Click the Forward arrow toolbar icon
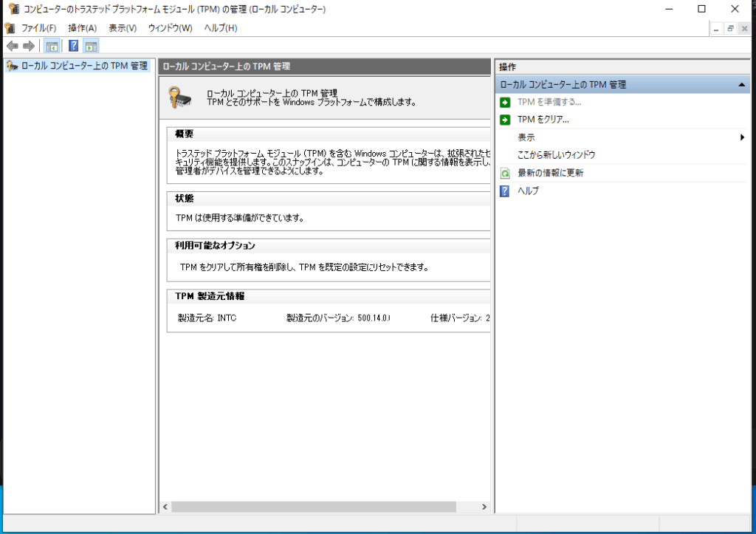Image resolution: width=756 pixels, height=534 pixels. (29, 46)
